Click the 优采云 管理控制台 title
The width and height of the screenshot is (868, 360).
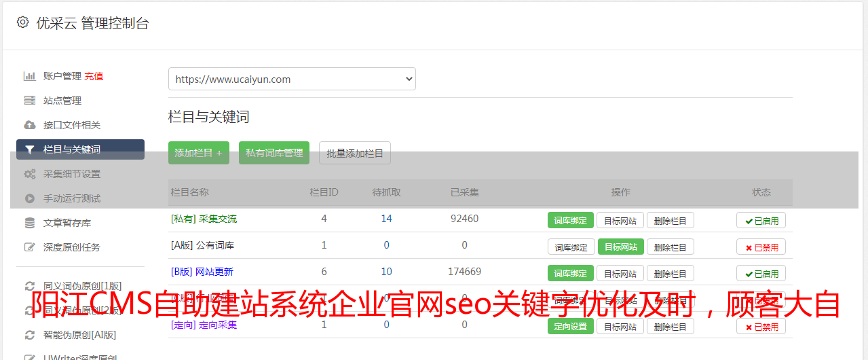coord(92,23)
